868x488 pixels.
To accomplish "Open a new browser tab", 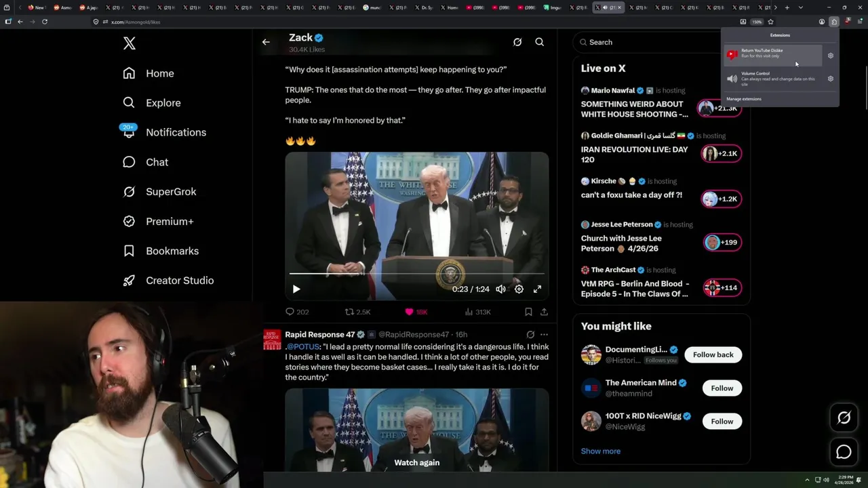I will tap(787, 7).
